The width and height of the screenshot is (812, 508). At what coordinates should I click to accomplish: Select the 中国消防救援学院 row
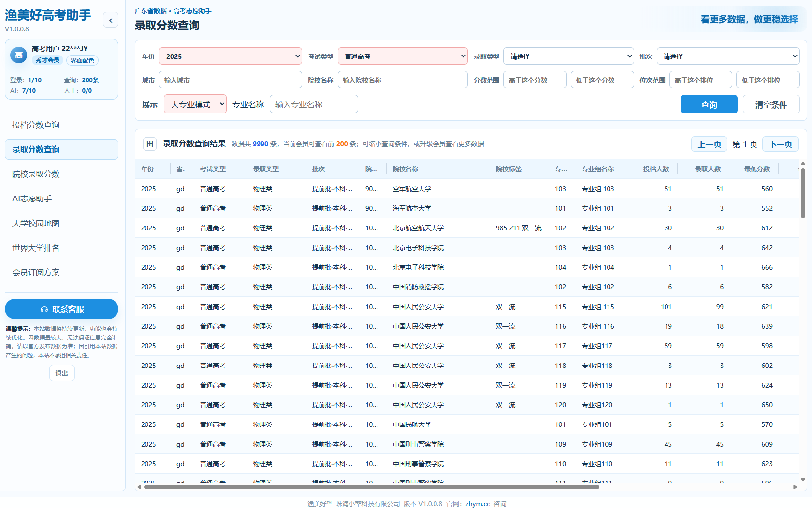click(x=467, y=287)
